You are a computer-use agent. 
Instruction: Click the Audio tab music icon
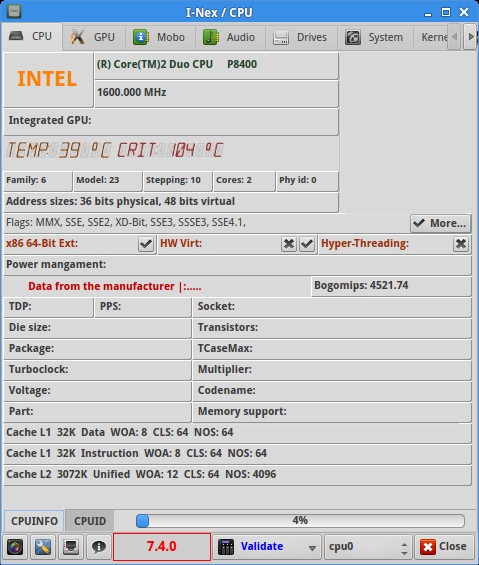coord(211,37)
